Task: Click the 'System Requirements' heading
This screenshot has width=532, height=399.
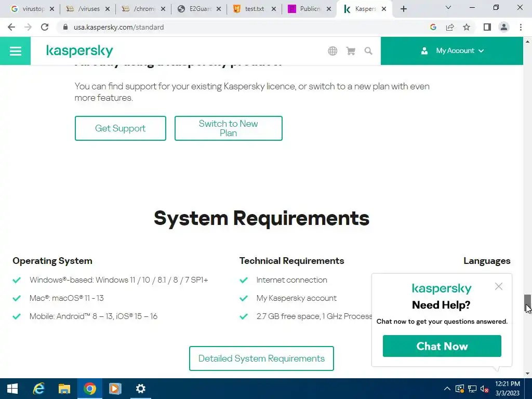Action: coord(261,218)
